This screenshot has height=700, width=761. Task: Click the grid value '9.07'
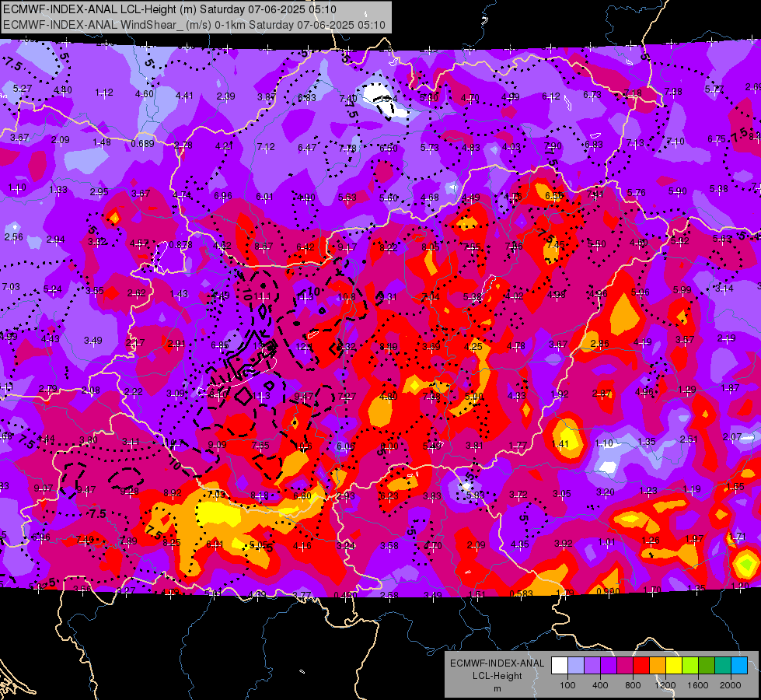[44, 488]
